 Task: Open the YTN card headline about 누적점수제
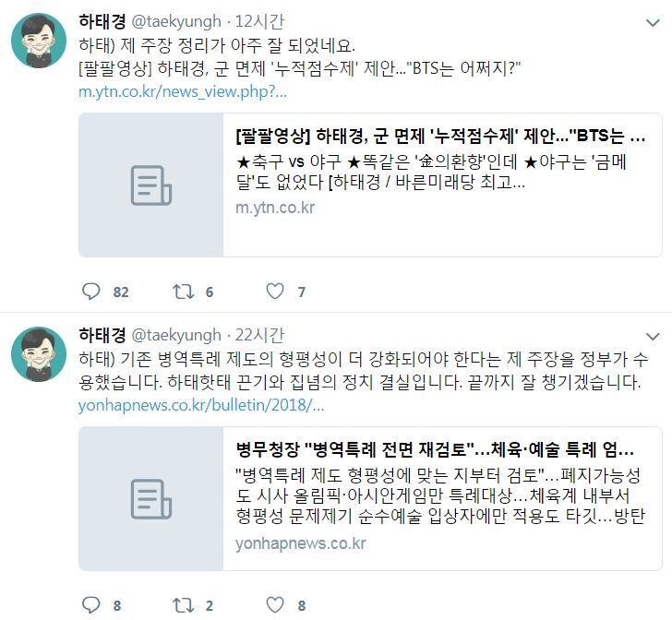tap(440, 136)
